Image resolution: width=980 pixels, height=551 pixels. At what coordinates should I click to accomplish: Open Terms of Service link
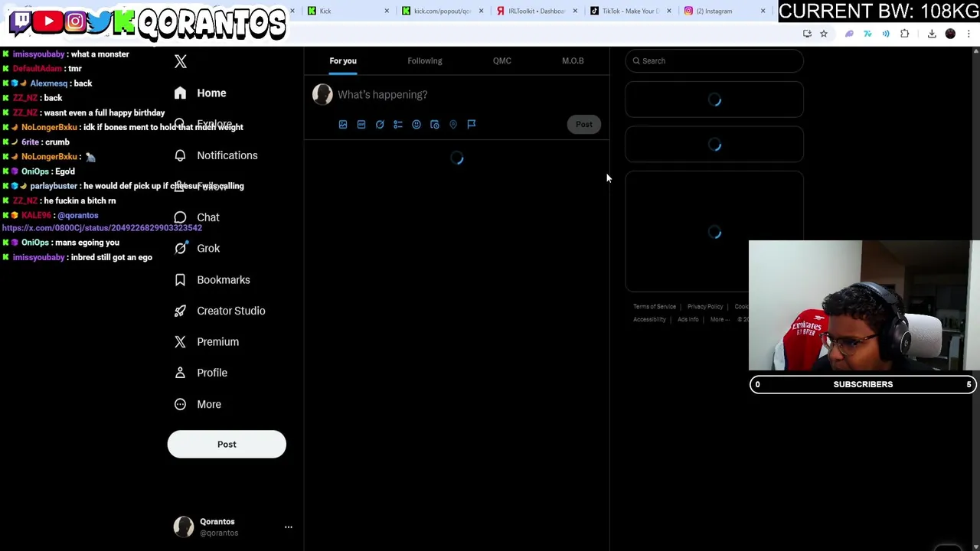pos(655,307)
